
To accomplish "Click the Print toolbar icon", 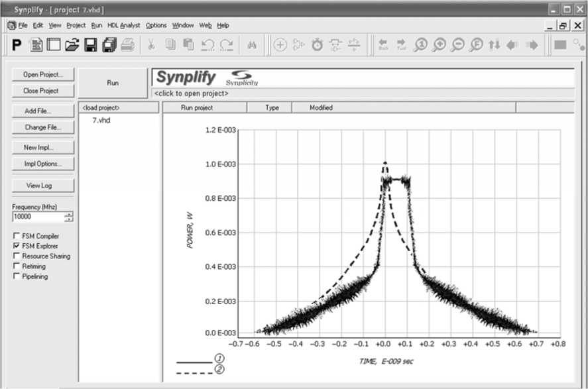I will (127, 45).
